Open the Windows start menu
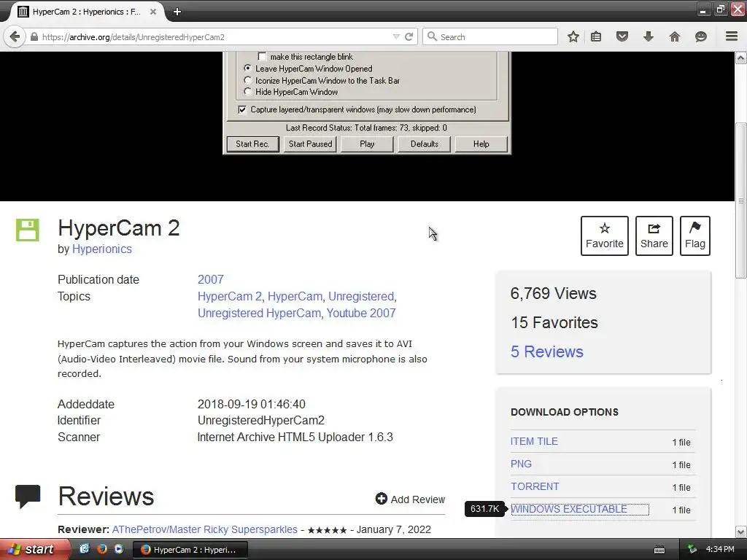This screenshot has width=747, height=560. tap(35, 549)
